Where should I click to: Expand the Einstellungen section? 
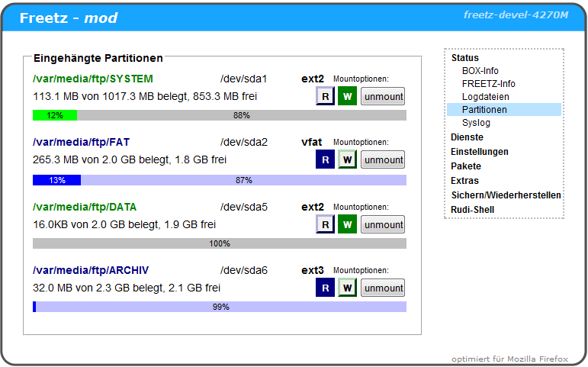click(479, 152)
